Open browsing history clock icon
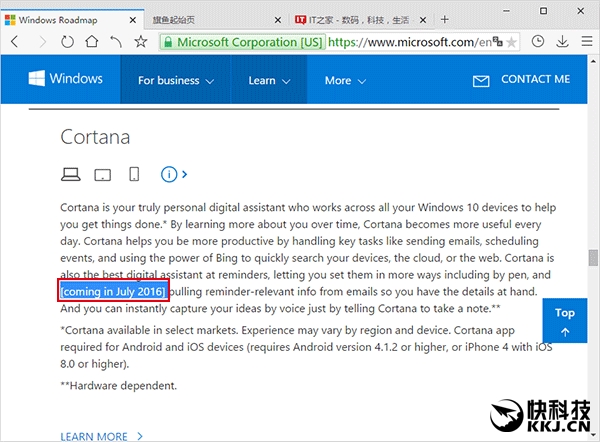The width and height of the screenshot is (600, 442). click(538, 41)
